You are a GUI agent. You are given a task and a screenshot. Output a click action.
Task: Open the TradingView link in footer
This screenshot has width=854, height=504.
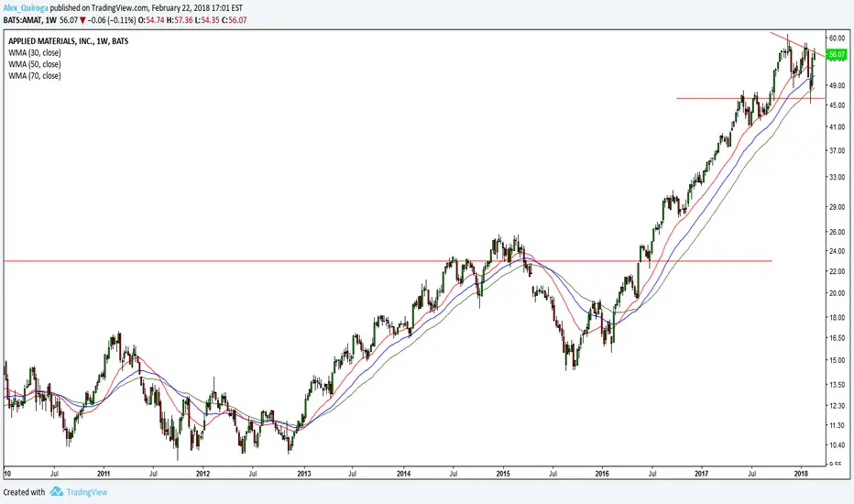coord(87,492)
